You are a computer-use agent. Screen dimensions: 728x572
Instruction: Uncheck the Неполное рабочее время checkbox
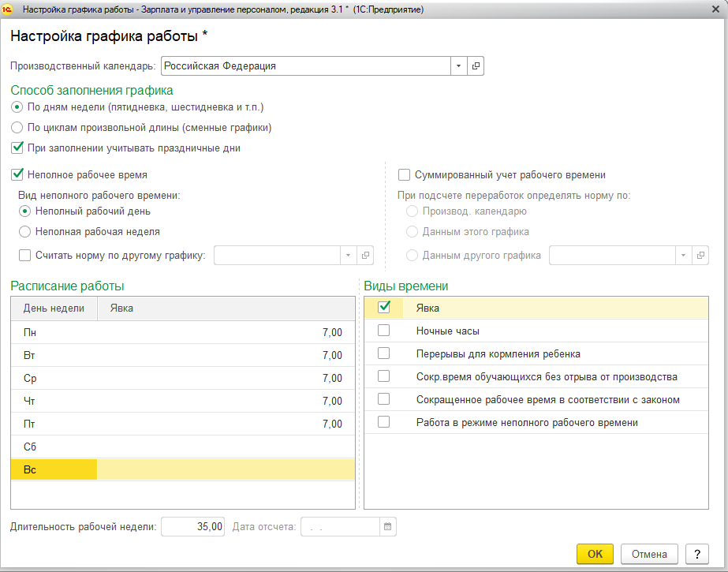pyautogui.click(x=17, y=175)
